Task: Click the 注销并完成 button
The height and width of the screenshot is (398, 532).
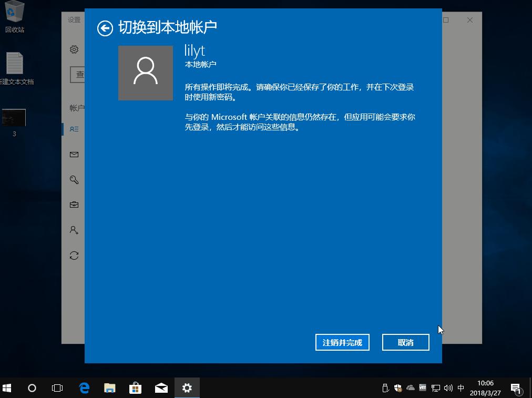Action: [x=342, y=342]
